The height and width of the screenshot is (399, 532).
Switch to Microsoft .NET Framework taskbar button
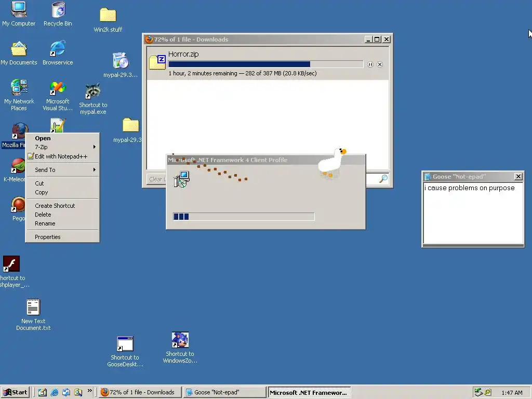click(x=309, y=393)
